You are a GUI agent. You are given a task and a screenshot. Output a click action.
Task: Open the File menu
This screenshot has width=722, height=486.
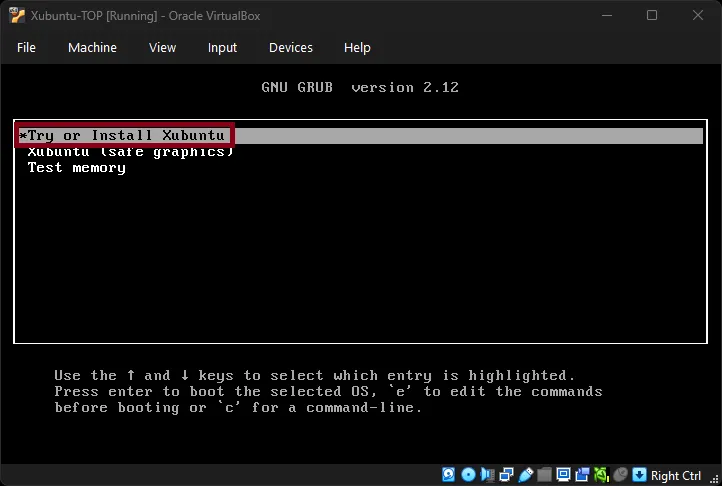26,47
